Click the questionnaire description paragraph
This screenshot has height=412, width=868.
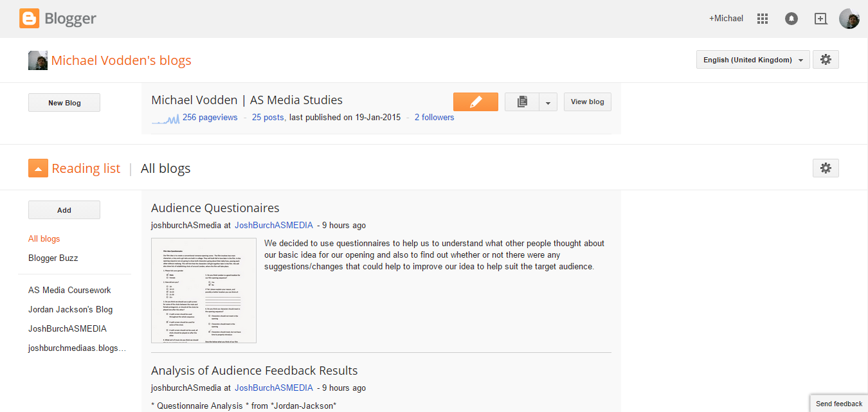click(x=435, y=255)
